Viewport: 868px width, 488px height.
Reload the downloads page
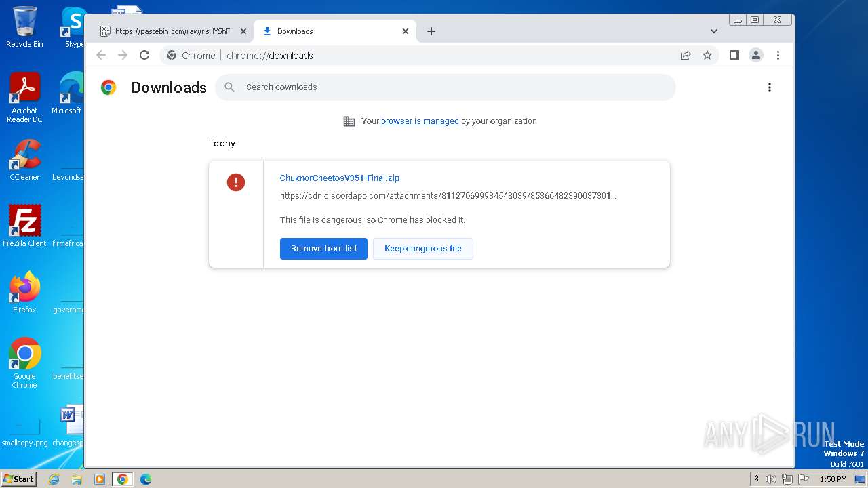tap(144, 56)
